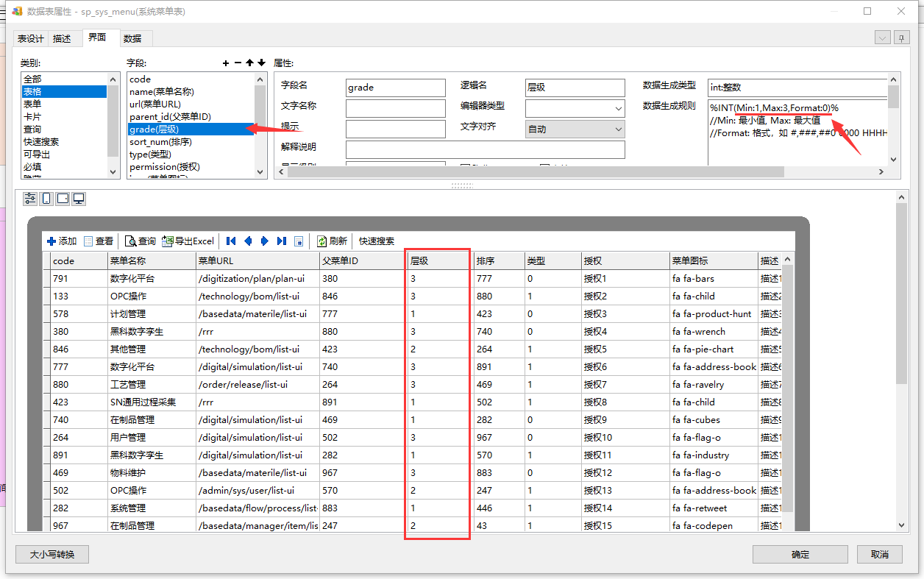924x579 pixels.
Task: Select sort_num(排序) field
Action: coord(191,141)
